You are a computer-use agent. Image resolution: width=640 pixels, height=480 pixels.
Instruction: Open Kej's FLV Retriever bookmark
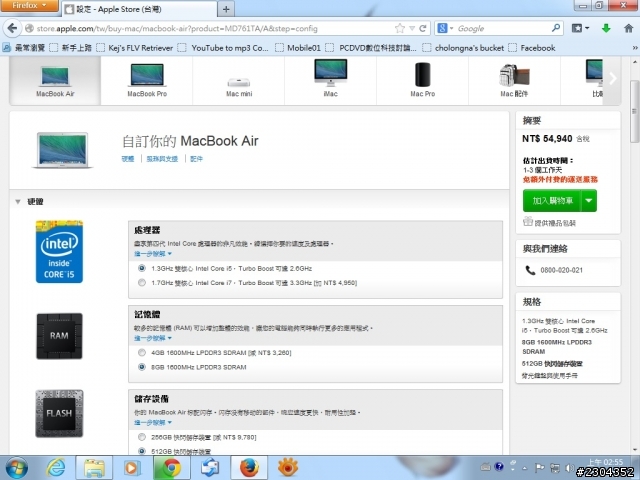[x=135, y=48]
